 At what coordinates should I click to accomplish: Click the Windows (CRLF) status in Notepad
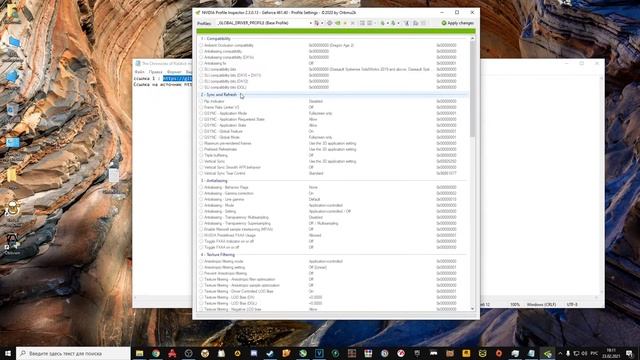tap(541, 305)
